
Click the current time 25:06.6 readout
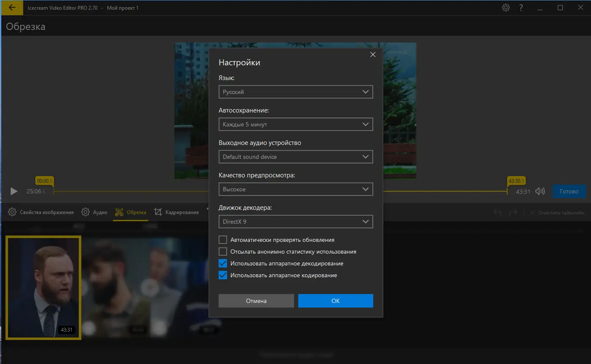pyautogui.click(x=36, y=191)
